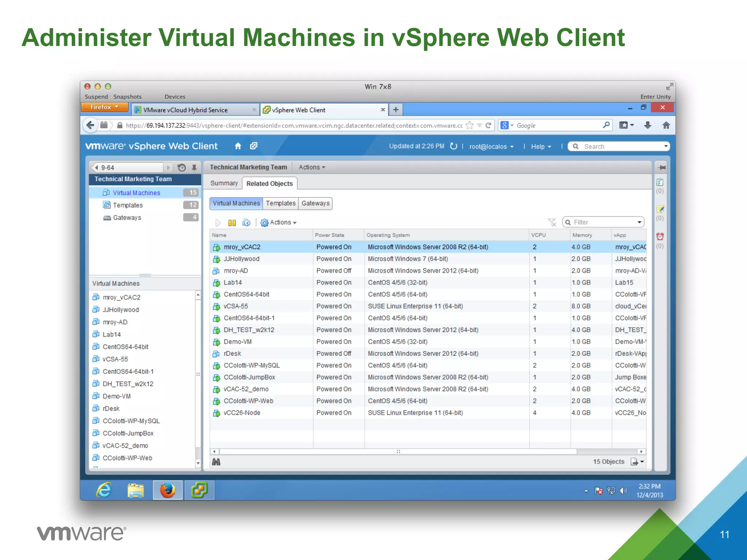Click the Firefox URL address bar
The height and width of the screenshot is (560, 747).
click(294, 125)
